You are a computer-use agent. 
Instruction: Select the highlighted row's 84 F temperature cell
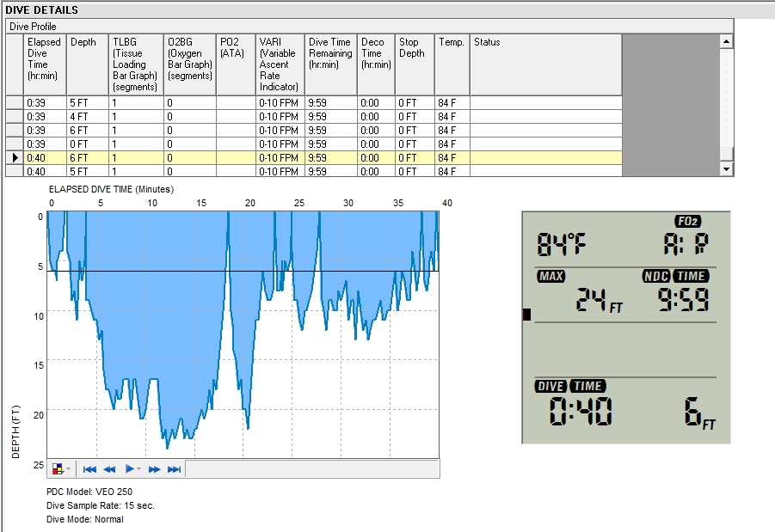452,157
